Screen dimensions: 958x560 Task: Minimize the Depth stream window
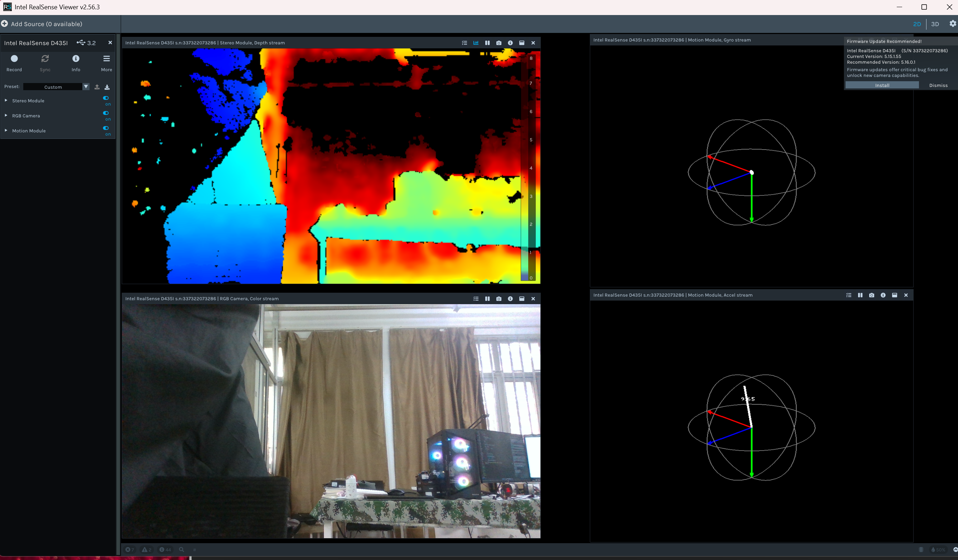pyautogui.click(x=521, y=43)
